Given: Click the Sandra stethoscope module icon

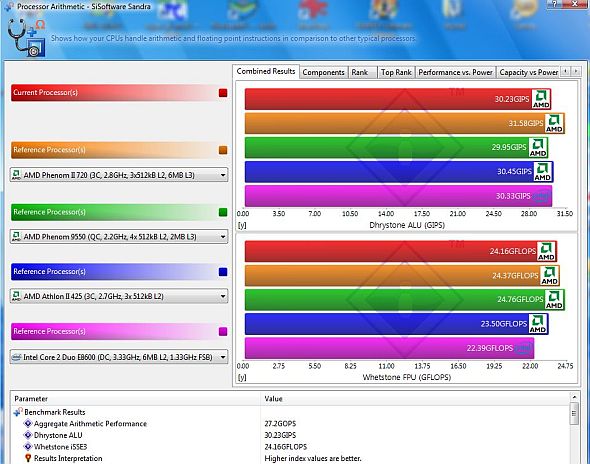Looking at the screenshot, I should pos(26,38).
